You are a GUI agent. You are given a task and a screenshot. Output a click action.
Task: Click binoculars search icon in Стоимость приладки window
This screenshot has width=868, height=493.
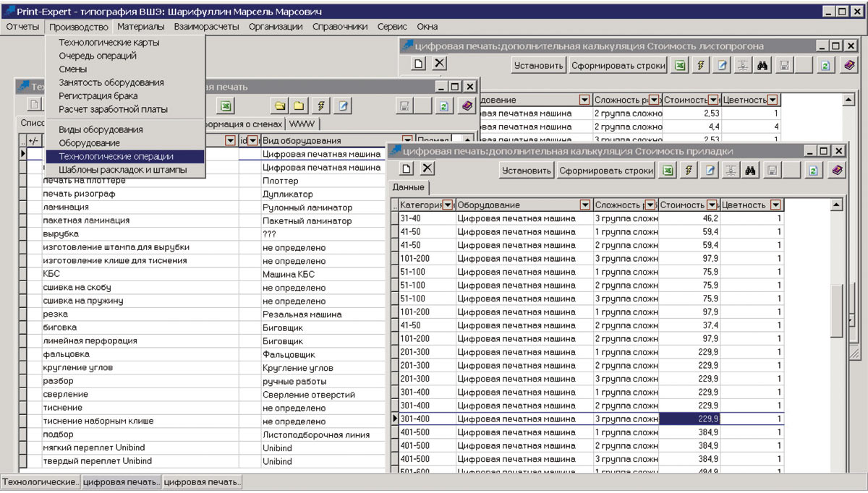(751, 171)
